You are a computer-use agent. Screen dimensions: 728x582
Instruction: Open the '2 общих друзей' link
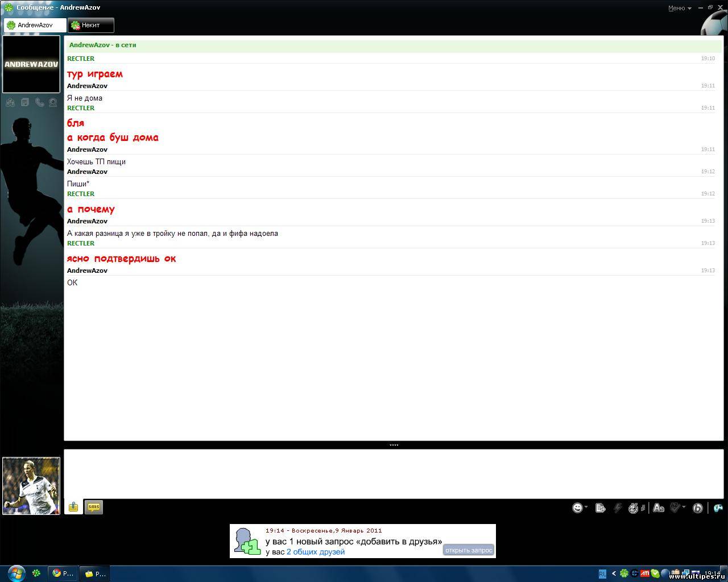tap(315, 552)
